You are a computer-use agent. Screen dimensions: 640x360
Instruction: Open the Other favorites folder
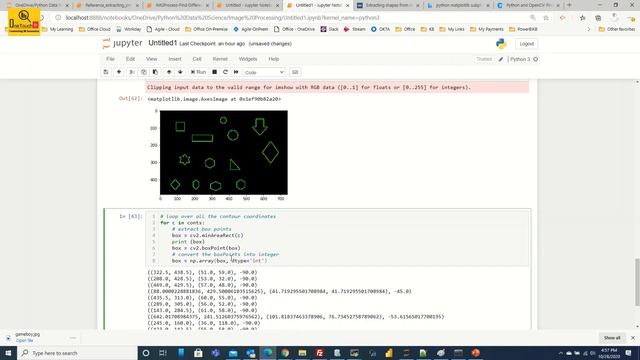point(616,29)
